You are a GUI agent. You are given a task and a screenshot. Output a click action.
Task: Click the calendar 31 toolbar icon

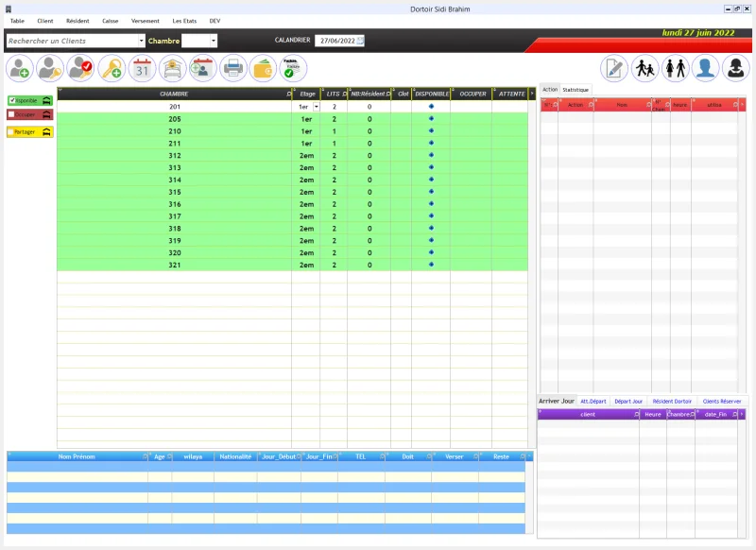point(142,68)
